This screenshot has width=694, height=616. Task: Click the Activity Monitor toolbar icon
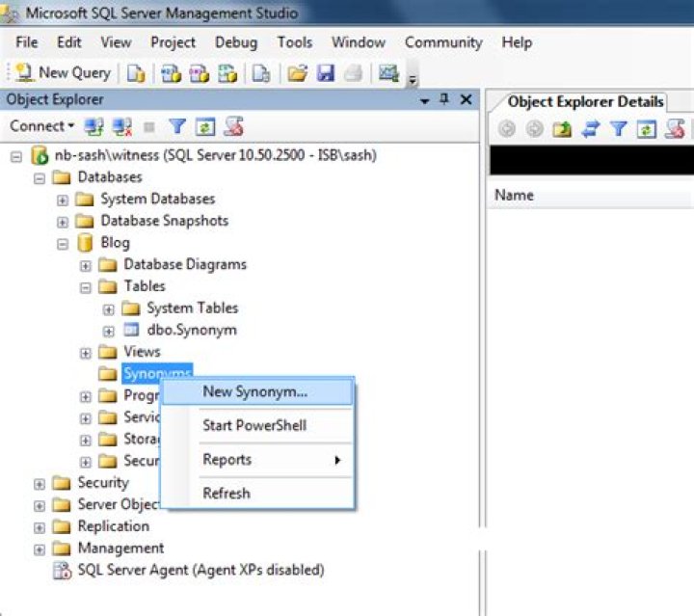pyautogui.click(x=388, y=73)
